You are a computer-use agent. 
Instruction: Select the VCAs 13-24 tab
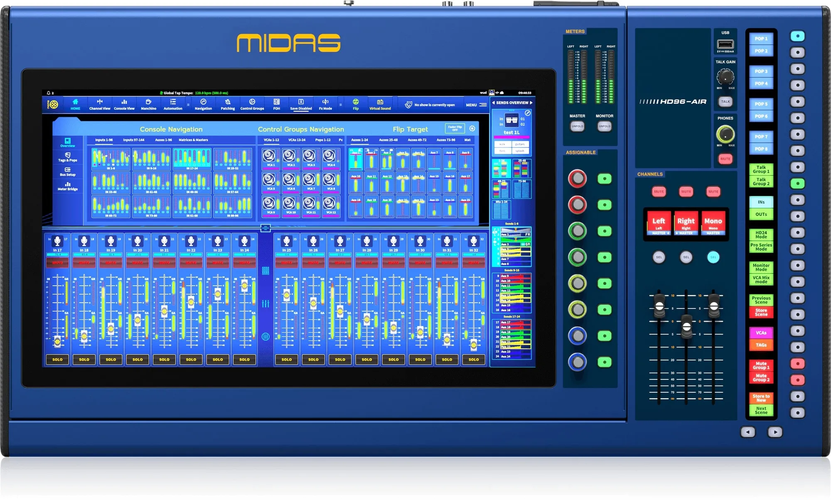click(297, 140)
